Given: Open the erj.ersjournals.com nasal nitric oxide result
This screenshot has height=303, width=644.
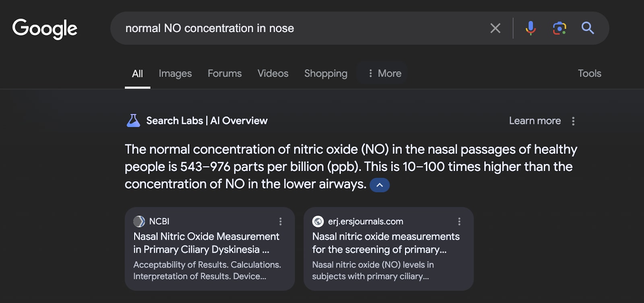Looking at the screenshot, I should tap(386, 243).
